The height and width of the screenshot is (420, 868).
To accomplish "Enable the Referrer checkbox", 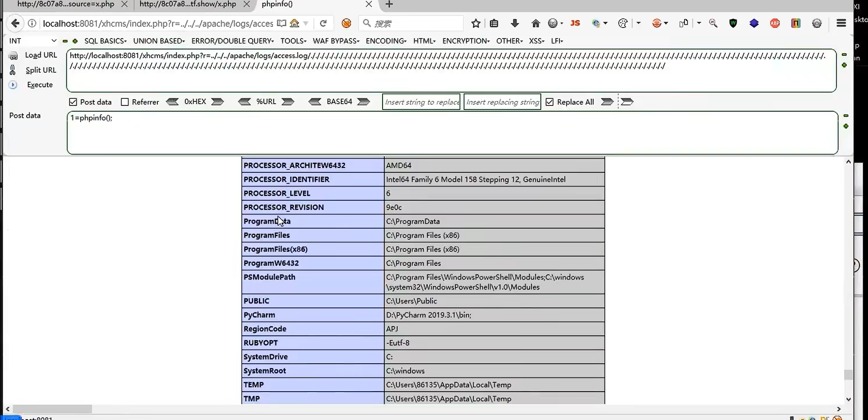I will (x=125, y=102).
